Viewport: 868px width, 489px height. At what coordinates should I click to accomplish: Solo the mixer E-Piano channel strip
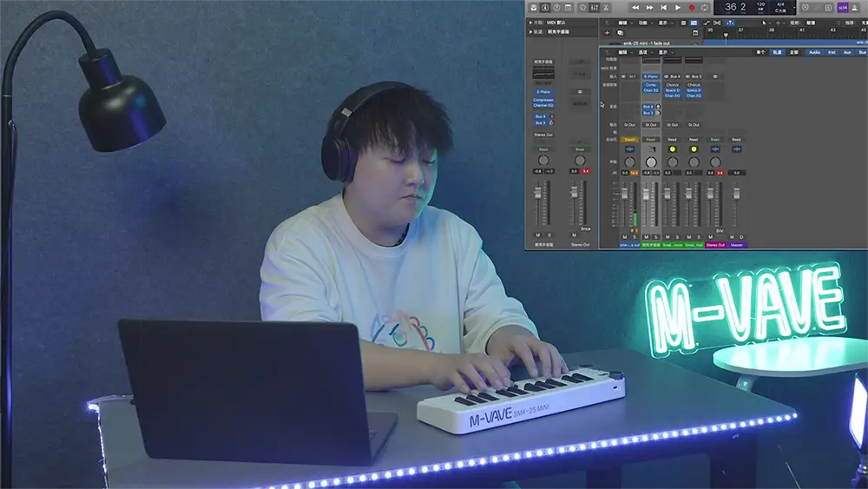pyautogui.click(x=656, y=237)
